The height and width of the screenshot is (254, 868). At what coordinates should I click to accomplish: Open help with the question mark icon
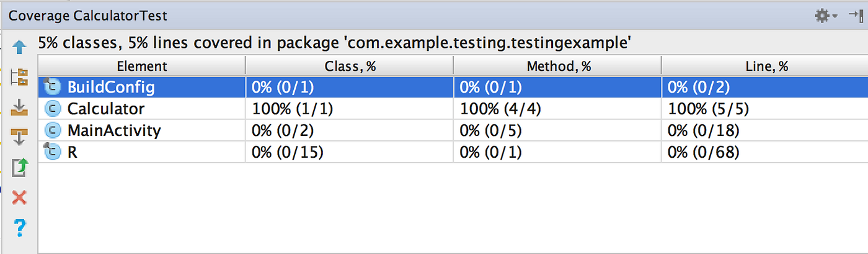point(19,227)
